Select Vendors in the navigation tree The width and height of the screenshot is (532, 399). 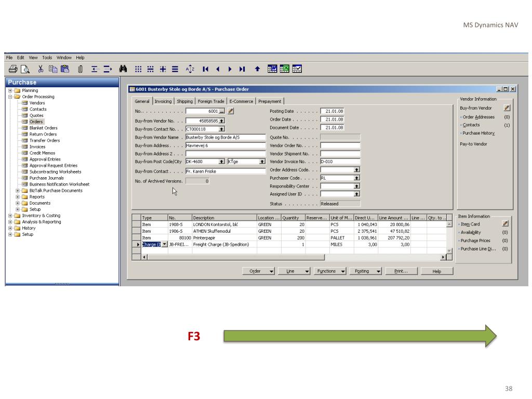click(x=37, y=103)
